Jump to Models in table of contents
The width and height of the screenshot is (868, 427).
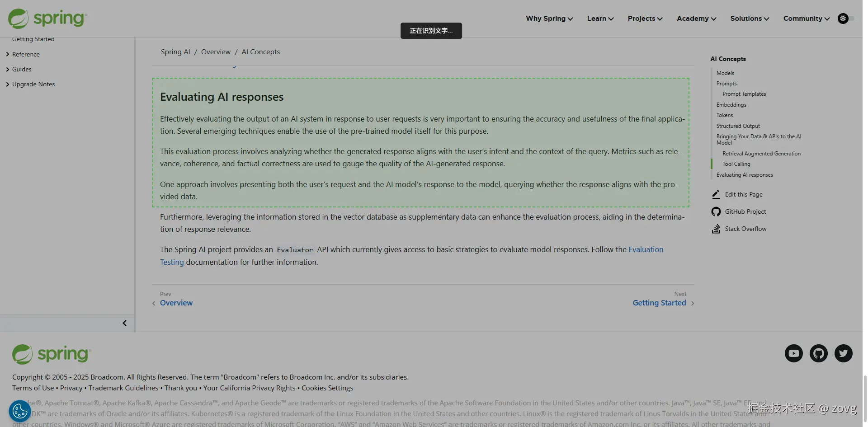click(725, 73)
